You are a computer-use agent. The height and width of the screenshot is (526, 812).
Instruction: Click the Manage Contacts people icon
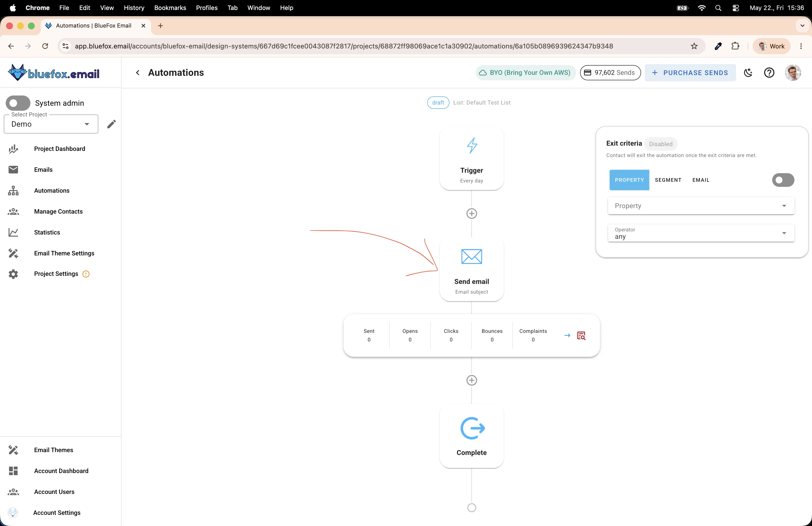pos(13,212)
